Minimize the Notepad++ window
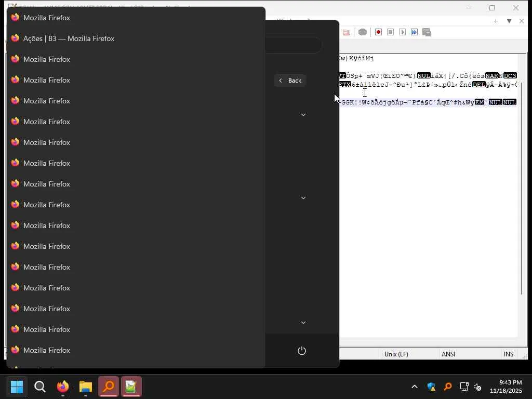532x399 pixels. point(469,8)
